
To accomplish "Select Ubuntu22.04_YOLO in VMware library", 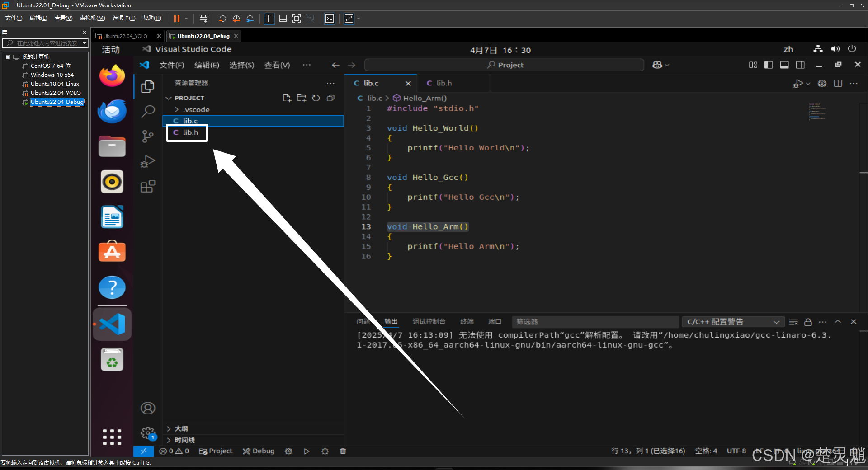I will pos(56,93).
